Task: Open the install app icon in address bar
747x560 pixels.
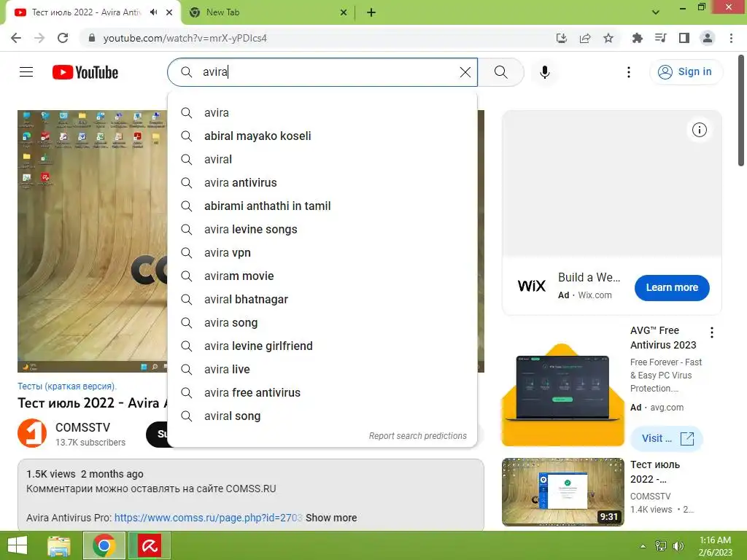Action: click(x=562, y=38)
